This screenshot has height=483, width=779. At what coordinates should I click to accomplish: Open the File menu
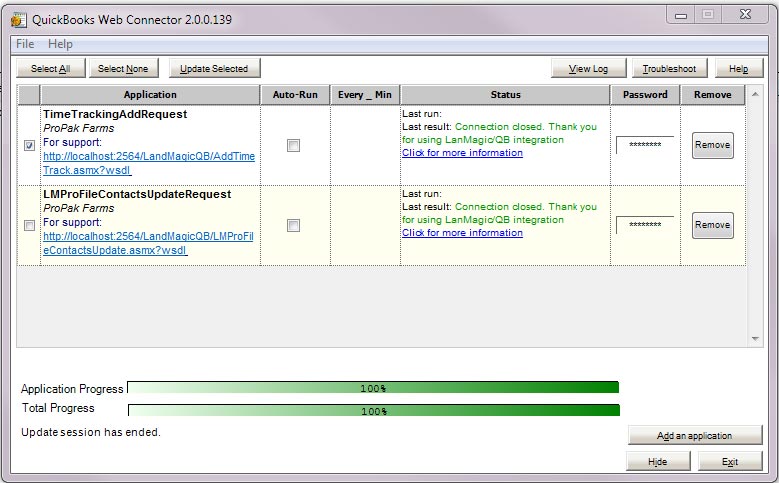tap(25, 44)
